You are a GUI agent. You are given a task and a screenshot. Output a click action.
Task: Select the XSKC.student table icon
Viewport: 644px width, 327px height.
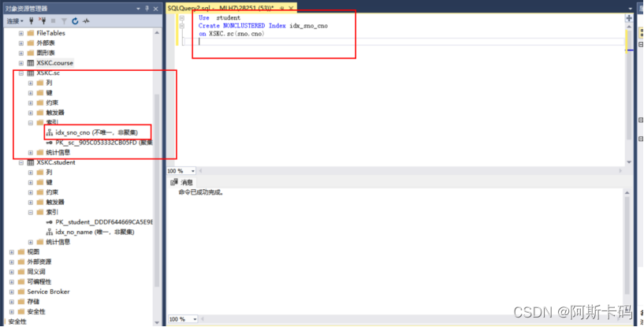[x=31, y=162]
